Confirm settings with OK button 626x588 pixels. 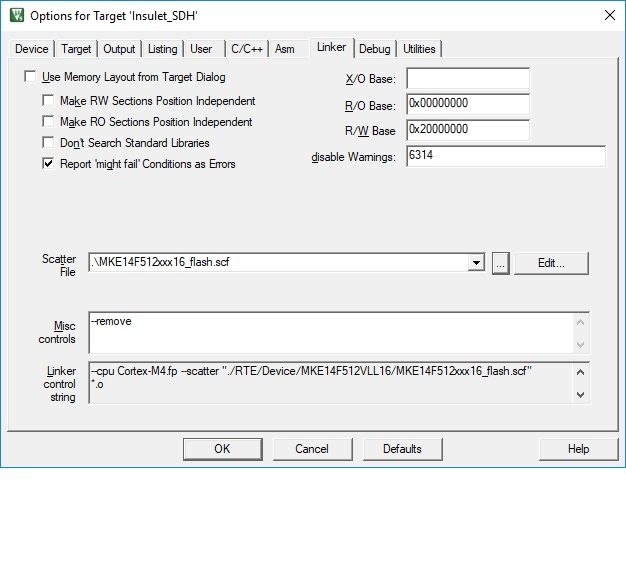223,449
